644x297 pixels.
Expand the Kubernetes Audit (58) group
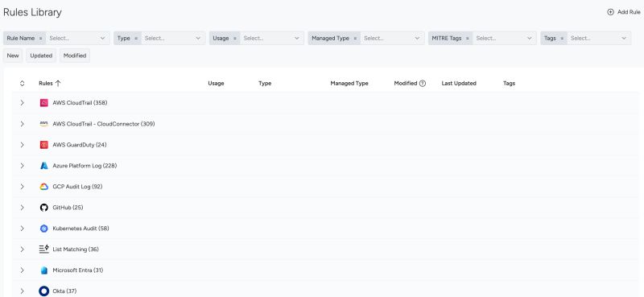[x=23, y=229]
